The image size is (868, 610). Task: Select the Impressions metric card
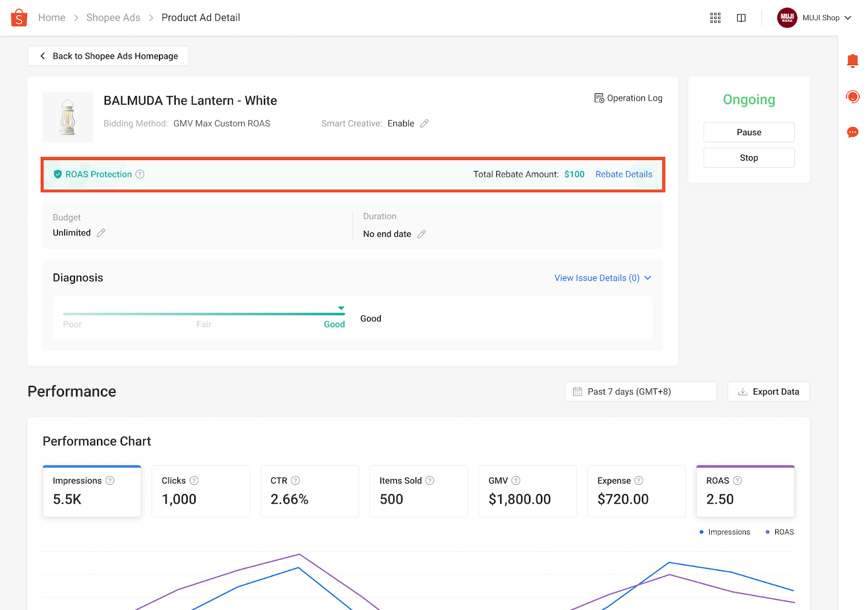click(x=92, y=491)
